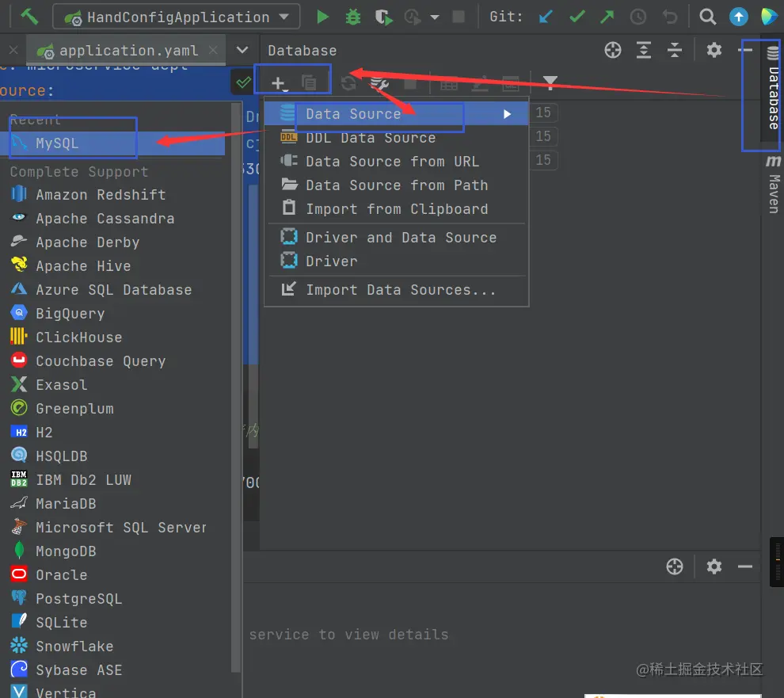The image size is (784, 698).
Task: Select Microsoft SQL Server
Action: (x=112, y=527)
